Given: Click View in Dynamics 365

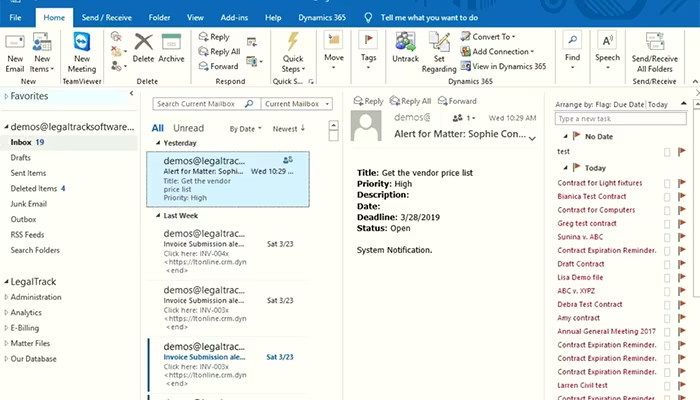Looking at the screenshot, I should [x=503, y=66].
